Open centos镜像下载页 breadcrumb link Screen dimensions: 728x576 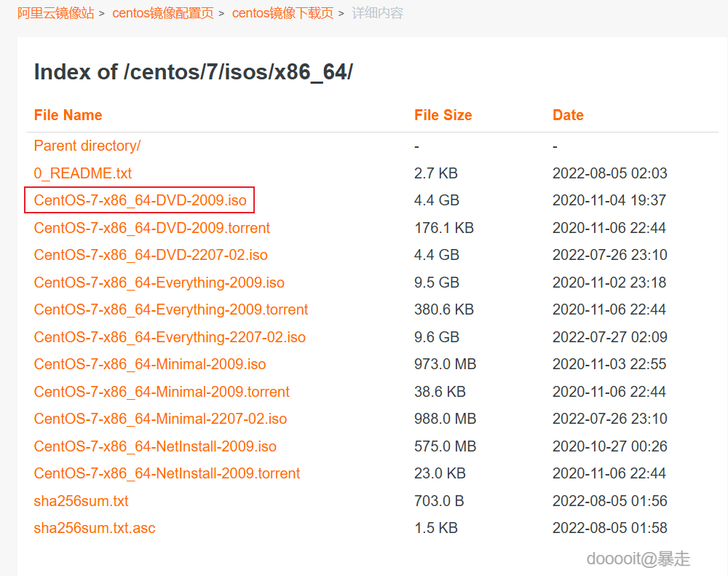(x=282, y=13)
